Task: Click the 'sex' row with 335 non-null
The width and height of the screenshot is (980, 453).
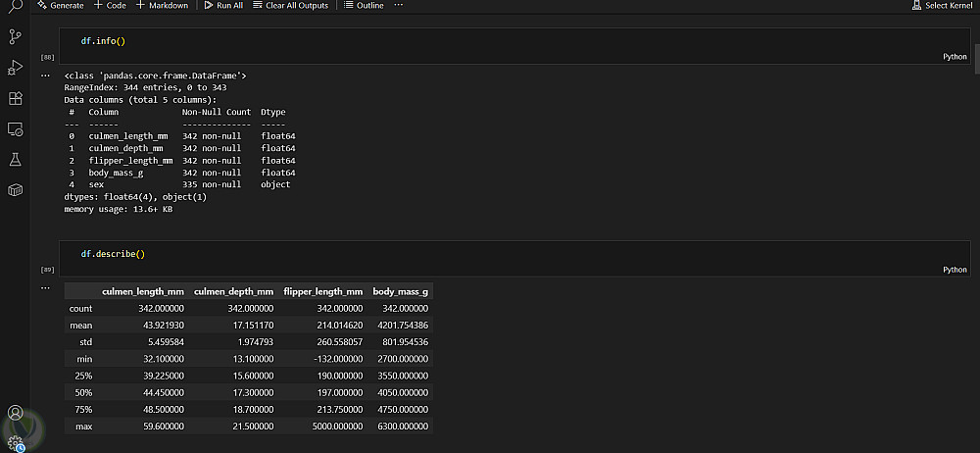Action: (179, 184)
